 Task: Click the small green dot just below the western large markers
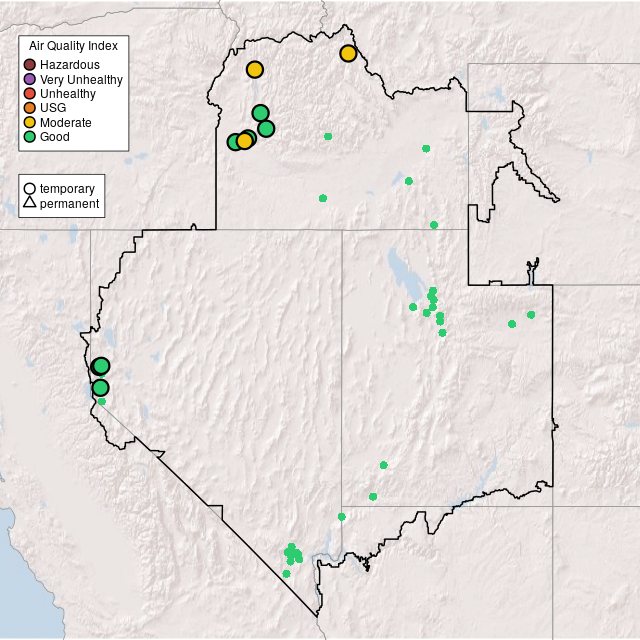101,402
